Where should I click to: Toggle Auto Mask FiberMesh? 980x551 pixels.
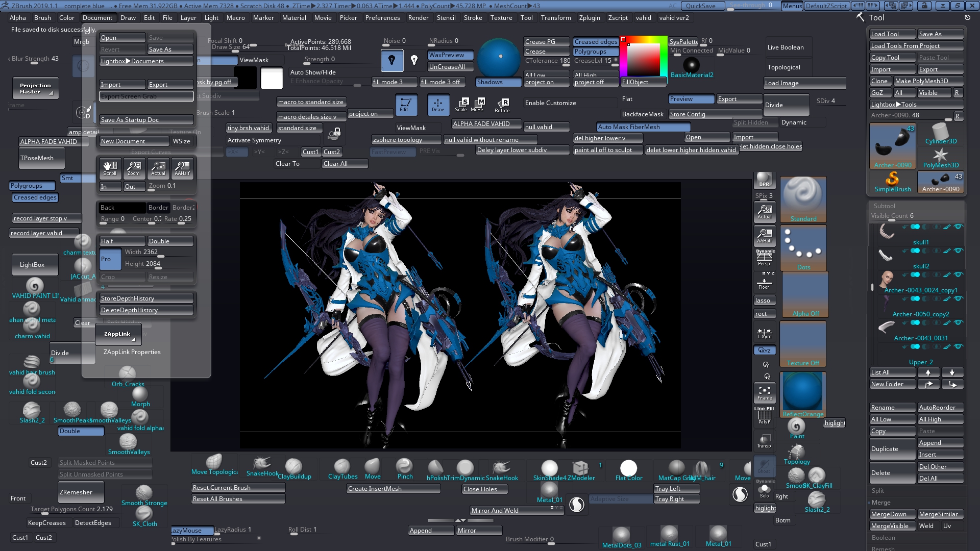pos(643,127)
